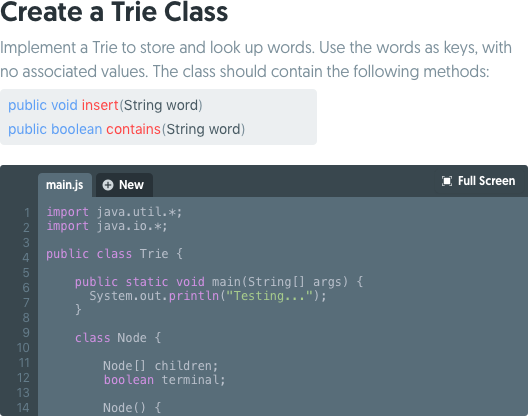Click line number 4 in the gutter
The width and height of the screenshot is (528, 416).
[26, 258]
